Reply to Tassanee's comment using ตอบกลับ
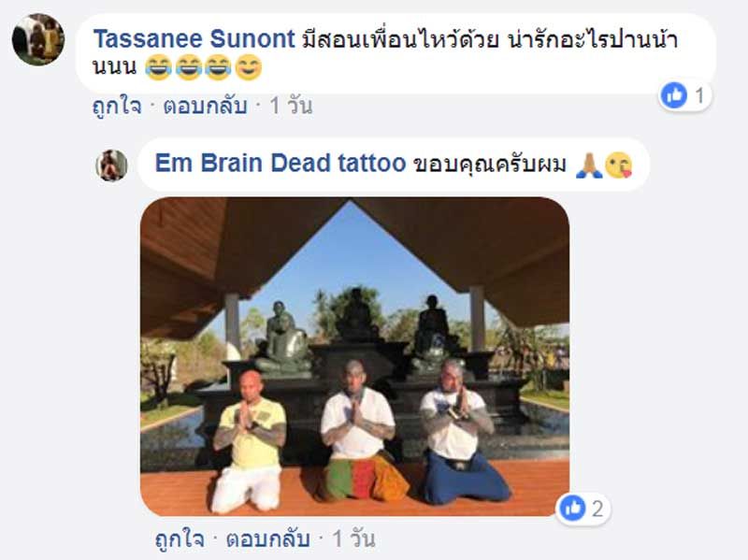The image size is (748, 560). (x=205, y=106)
